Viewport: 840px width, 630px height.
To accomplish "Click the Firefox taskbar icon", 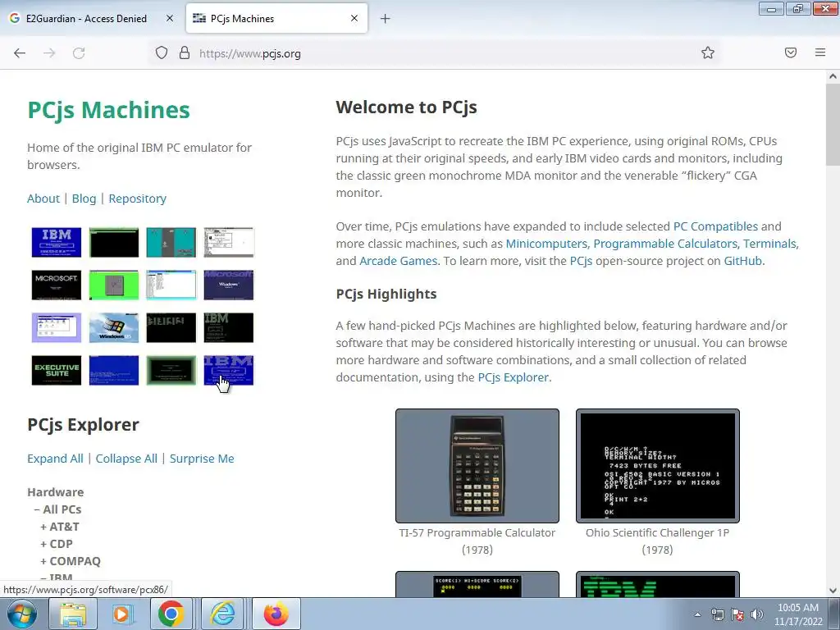I will pos(276,614).
